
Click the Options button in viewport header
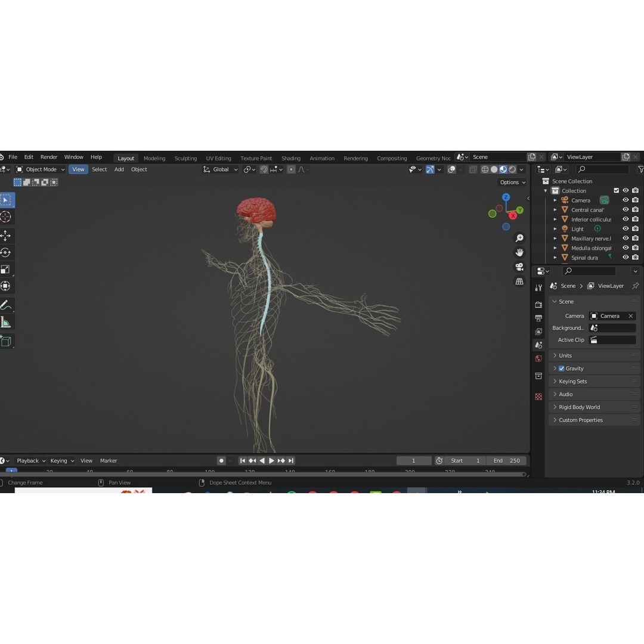point(511,182)
